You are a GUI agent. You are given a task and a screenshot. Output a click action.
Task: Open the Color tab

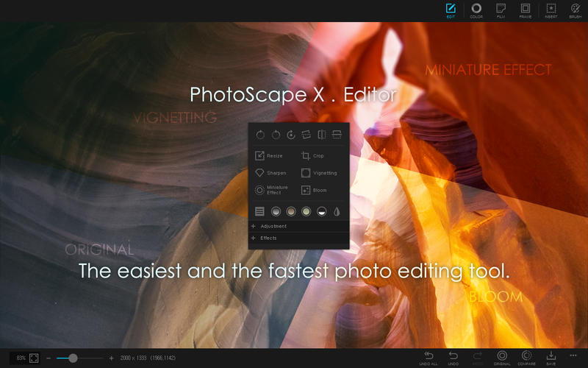coord(476,10)
